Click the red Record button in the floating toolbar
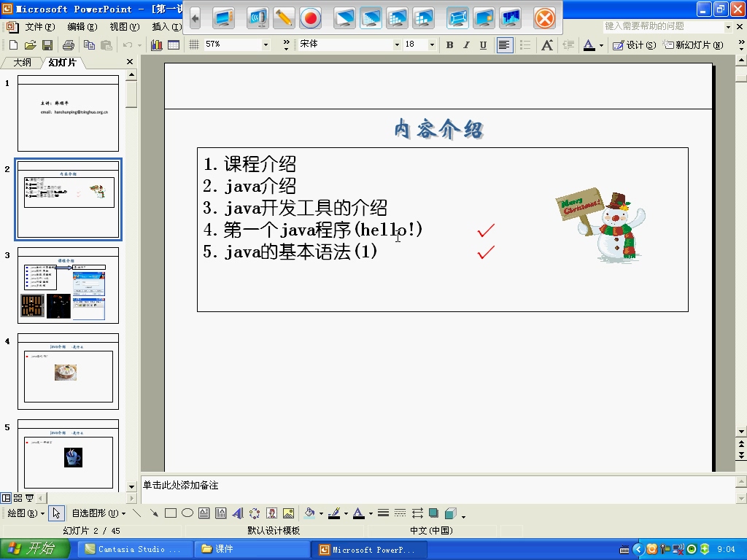The height and width of the screenshot is (560, 747). coord(311,18)
